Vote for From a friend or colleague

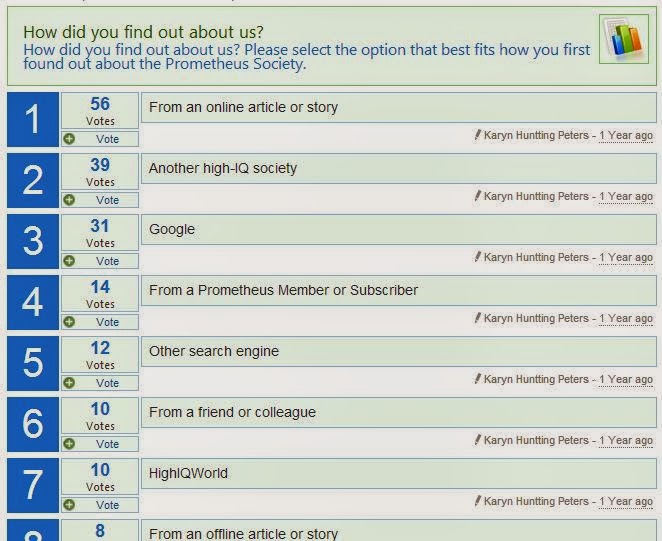point(100,444)
